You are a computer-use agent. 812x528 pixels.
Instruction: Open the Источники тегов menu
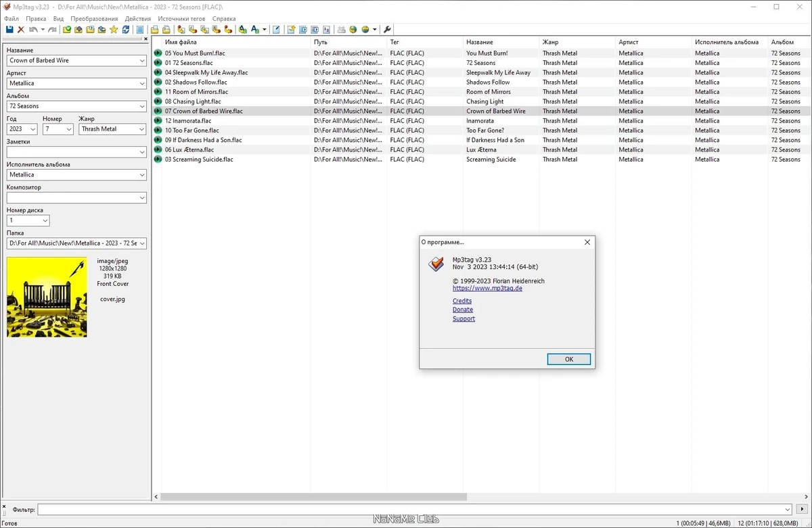click(x=181, y=19)
